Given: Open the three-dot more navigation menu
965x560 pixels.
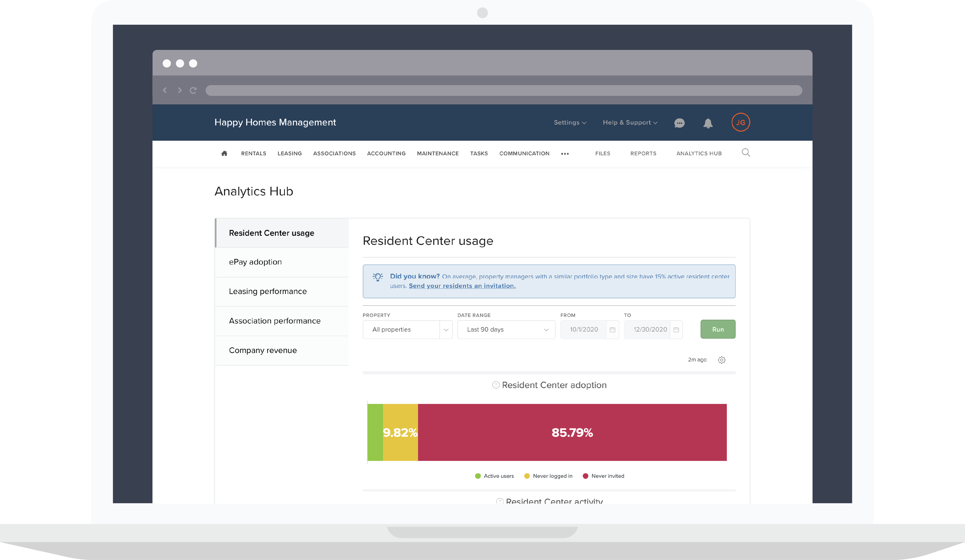Looking at the screenshot, I should click(x=565, y=154).
